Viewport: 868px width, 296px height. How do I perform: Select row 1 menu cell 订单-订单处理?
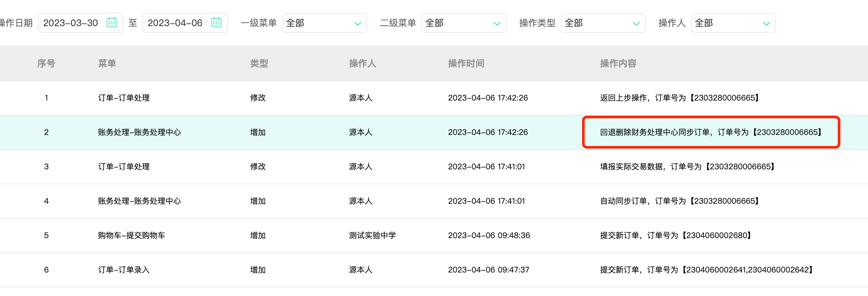(x=124, y=98)
